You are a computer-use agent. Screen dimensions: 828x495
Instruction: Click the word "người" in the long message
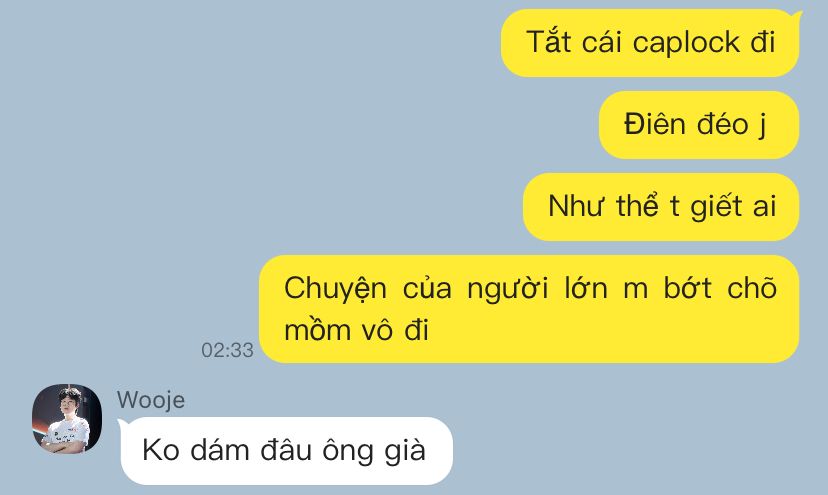click(508, 290)
